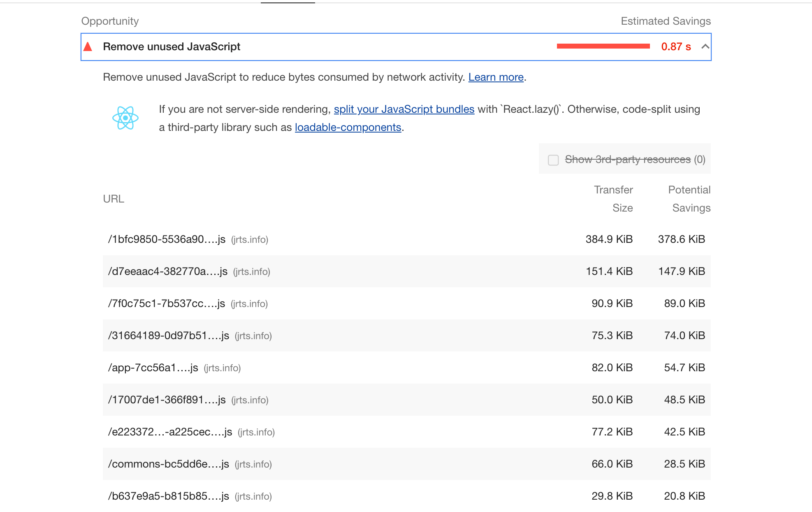Click the Remove unused JavaScript title
The image size is (812, 512).
(172, 47)
